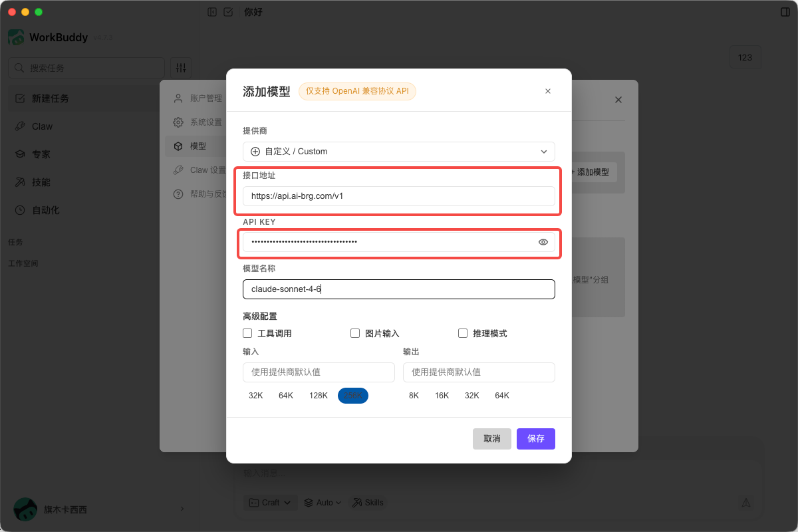
Task: Expand the Auto model selector dropdown
Action: pyautogui.click(x=322, y=502)
